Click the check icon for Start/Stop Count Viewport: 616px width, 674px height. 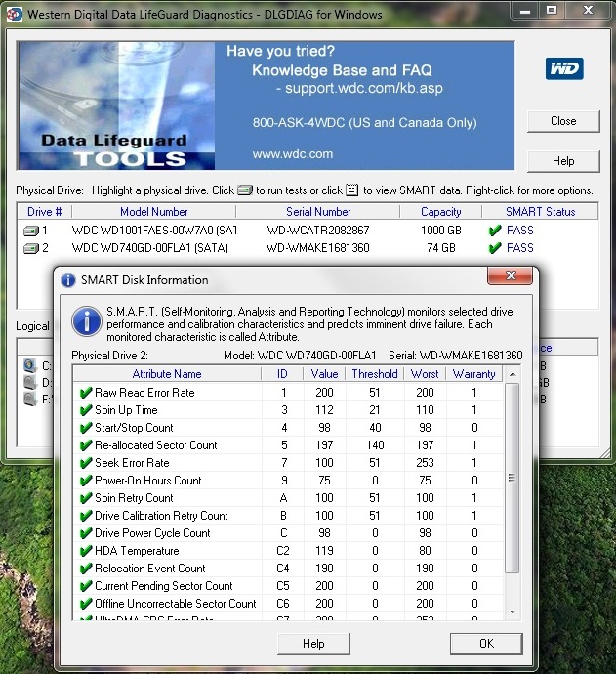(86, 428)
